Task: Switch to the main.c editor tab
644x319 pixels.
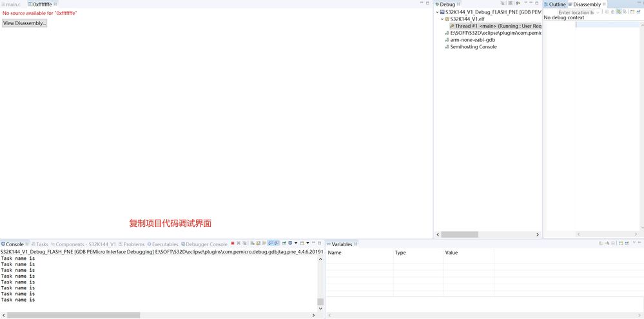Action: coord(10,4)
